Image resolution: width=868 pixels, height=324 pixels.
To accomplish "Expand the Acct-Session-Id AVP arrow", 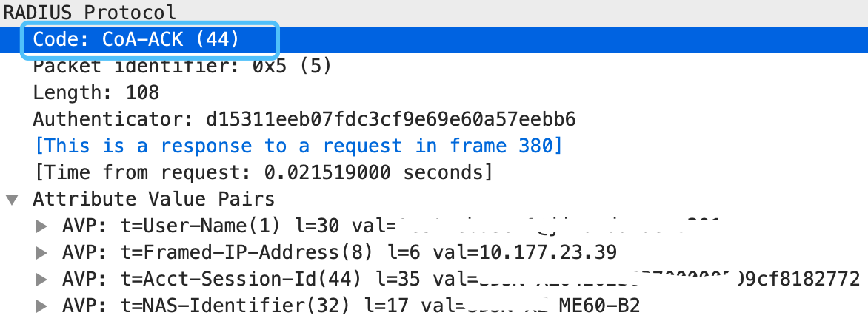I will (x=41, y=279).
